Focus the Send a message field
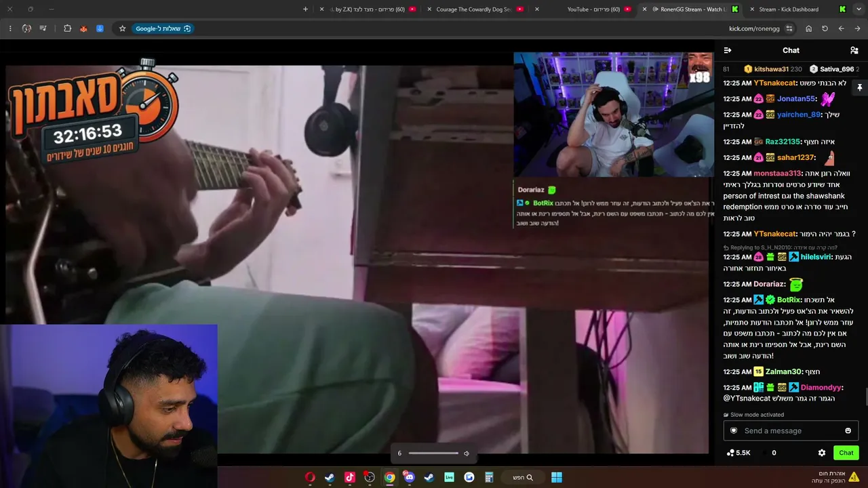The image size is (868, 488). [x=791, y=430]
